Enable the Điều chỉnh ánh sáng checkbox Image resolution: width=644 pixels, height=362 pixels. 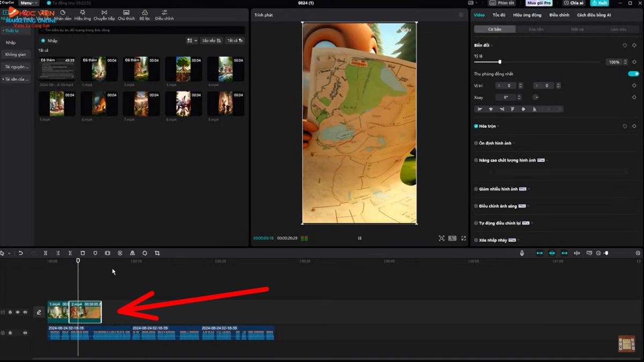476,206
